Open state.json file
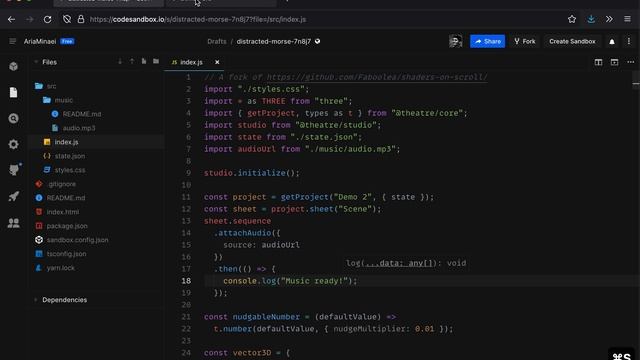640x360 pixels. (70, 156)
